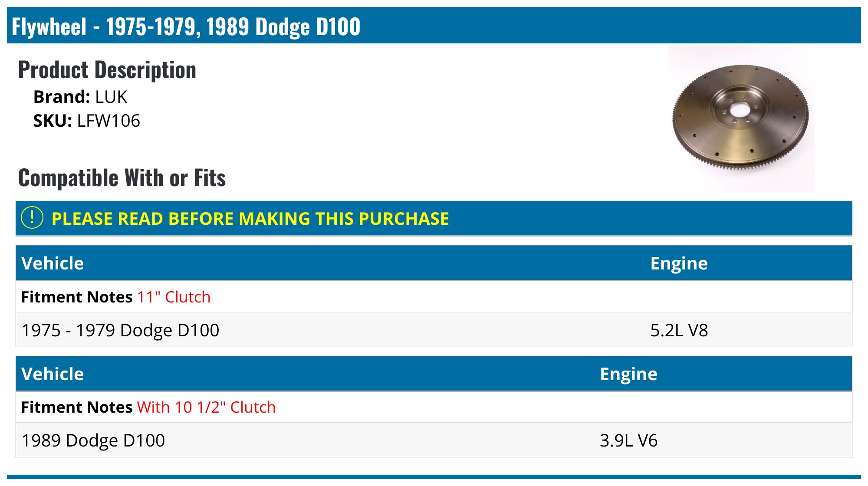Click the Brand LUK text
Image resolution: width=868 pixels, height=486 pixels.
[x=80, y=97]
